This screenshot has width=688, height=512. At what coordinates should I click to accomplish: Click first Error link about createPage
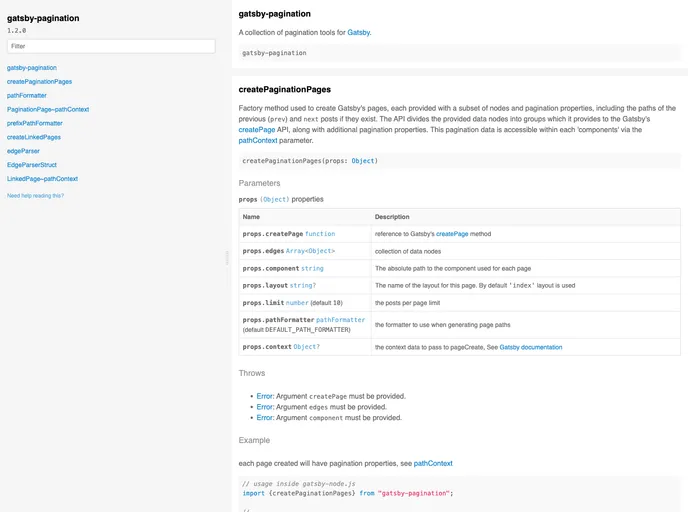point(265,396)
